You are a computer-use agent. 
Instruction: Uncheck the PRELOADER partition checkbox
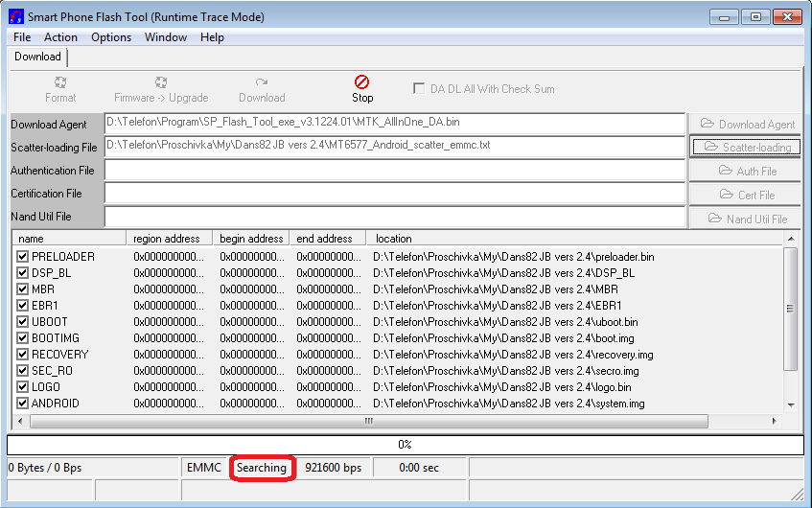coord(22,257)
